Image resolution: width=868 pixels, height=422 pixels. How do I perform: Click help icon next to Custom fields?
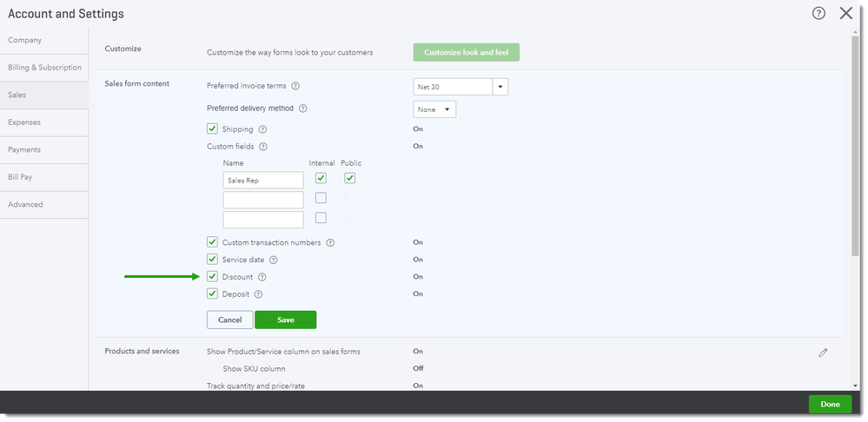[263, 147]
